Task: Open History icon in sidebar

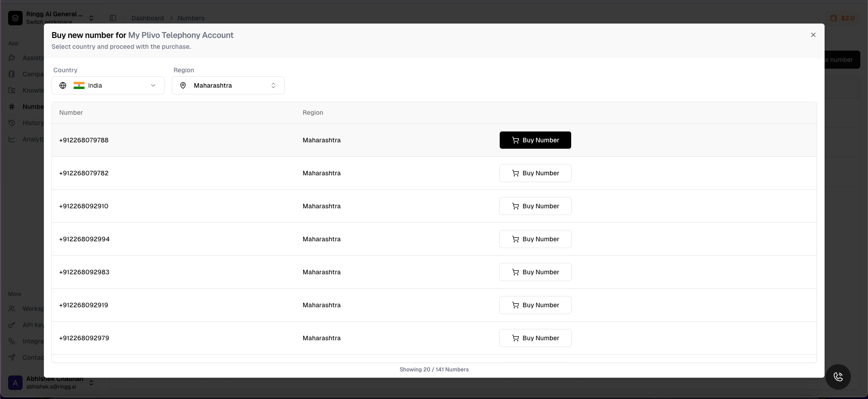Action: (12, 123)
